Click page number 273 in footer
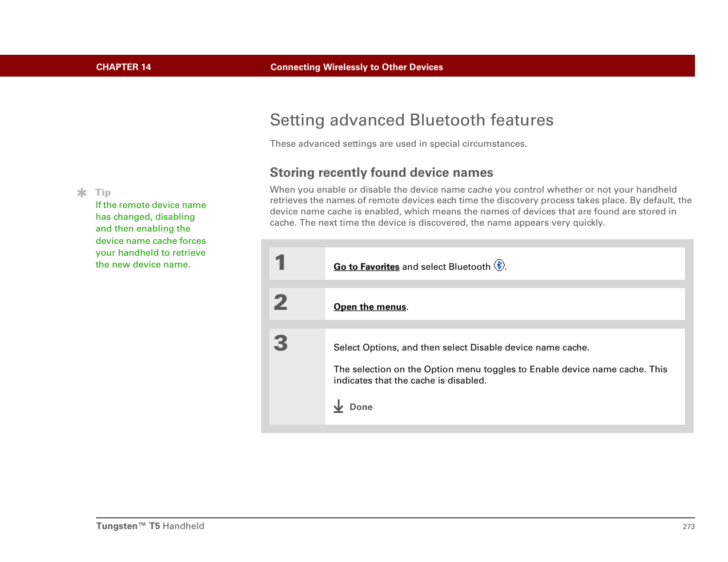Image resolution: width=728 pixels, height=562 pixels. [689, 527]
